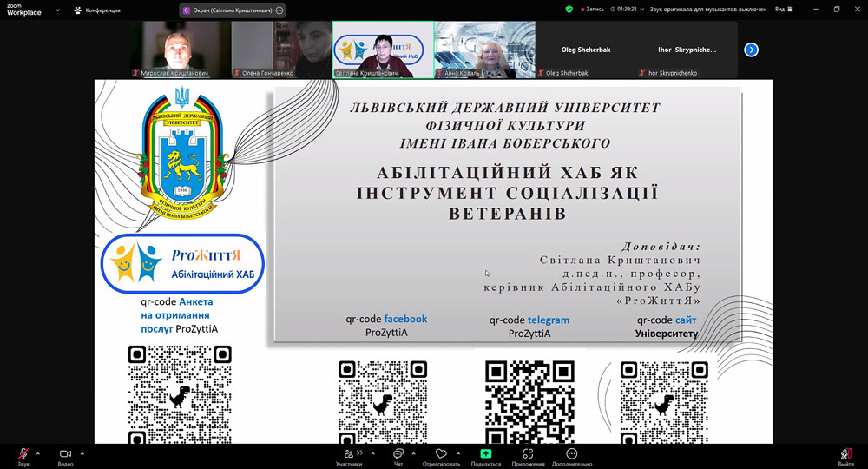The height and width of the screenshot is (469, 868).
Task: Click telegram QR code image
Action: (x=529, y=402)
